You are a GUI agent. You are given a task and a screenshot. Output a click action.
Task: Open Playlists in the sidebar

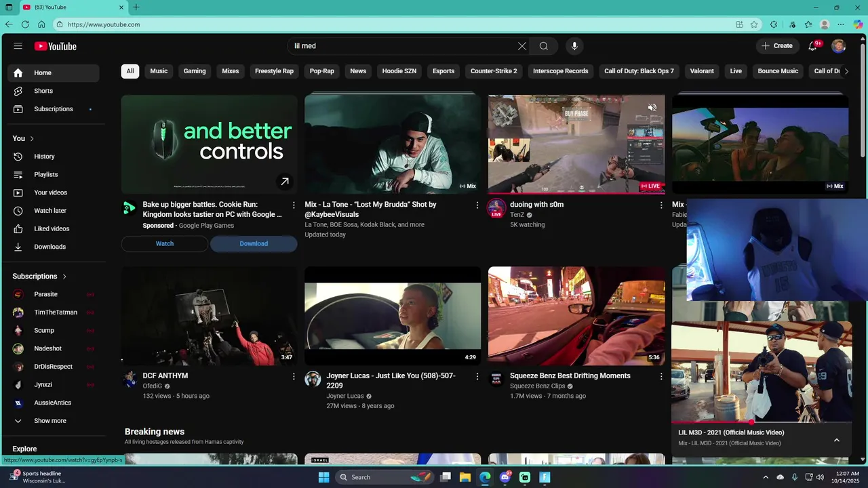pos(54,175)
